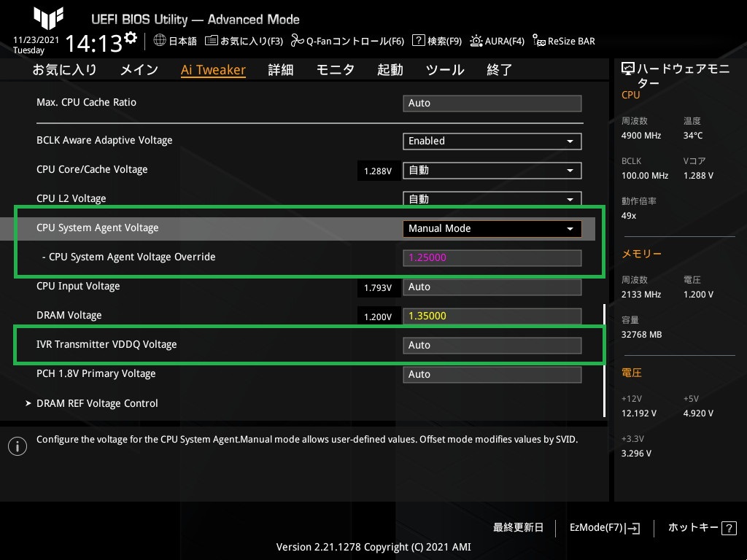Select BCLK Aware Adaptive Voltage label
This screenshot has height=560, width=747.
point(104,141)
